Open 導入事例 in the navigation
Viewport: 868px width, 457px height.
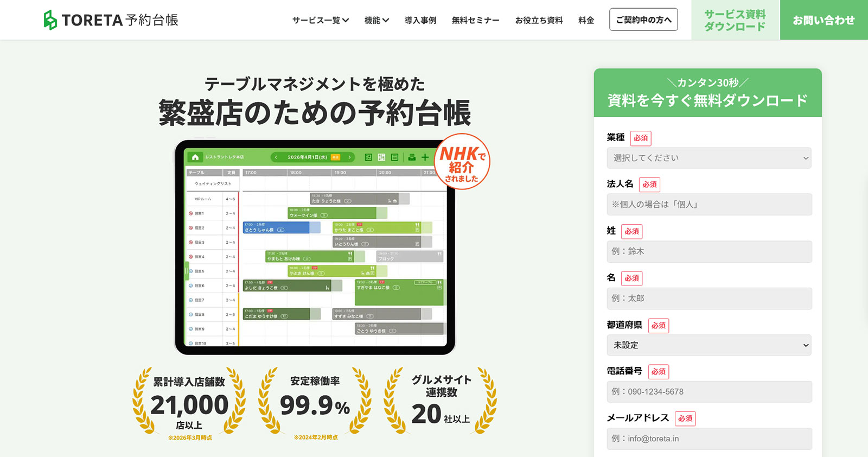coord(420,20)
